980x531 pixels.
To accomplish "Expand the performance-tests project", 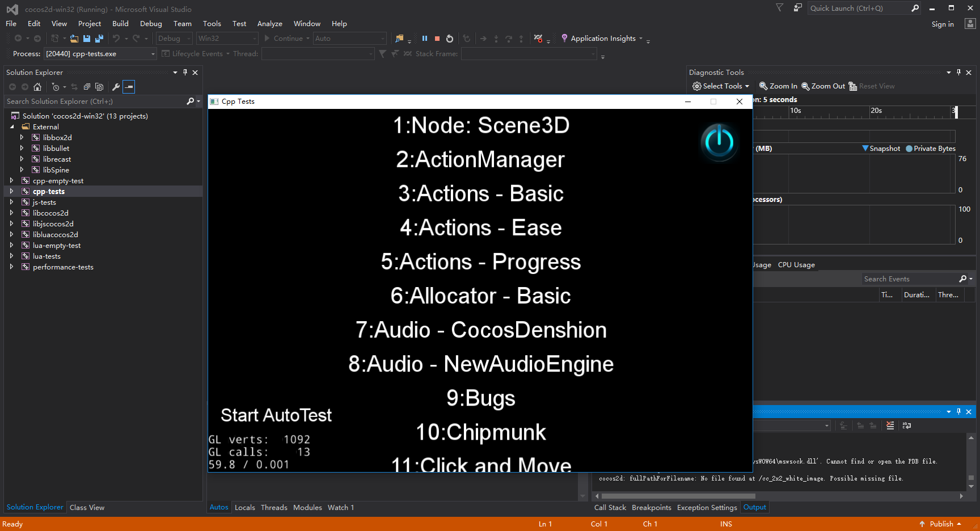I will coord(11,267).
